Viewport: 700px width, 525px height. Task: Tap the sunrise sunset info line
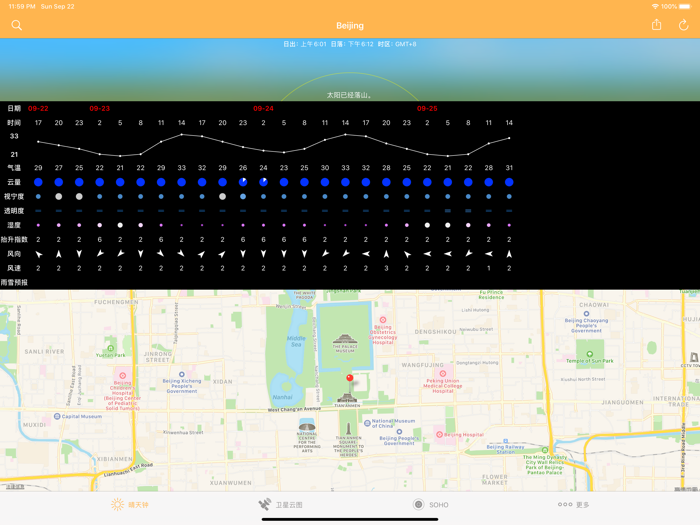(350, 44)
